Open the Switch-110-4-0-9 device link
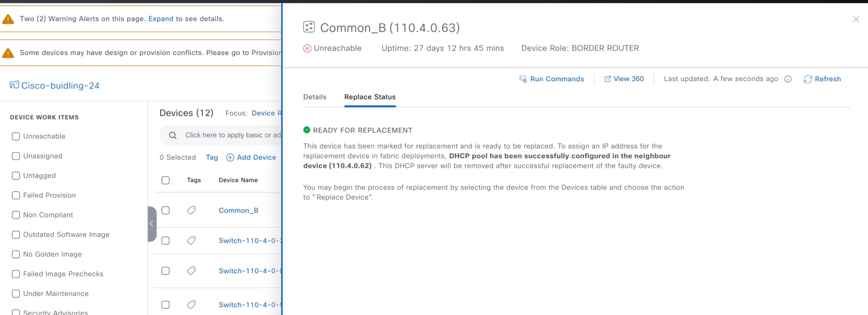The width and height of the screenshot is (868, 315). [x=250, y=305]
